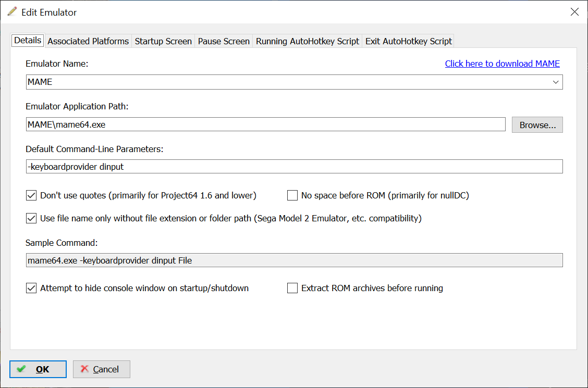Expand the Emulator Name dropdown arrow
Viewport: 588px width, 388px height.
pyautogui.click(x=555, y=82)
